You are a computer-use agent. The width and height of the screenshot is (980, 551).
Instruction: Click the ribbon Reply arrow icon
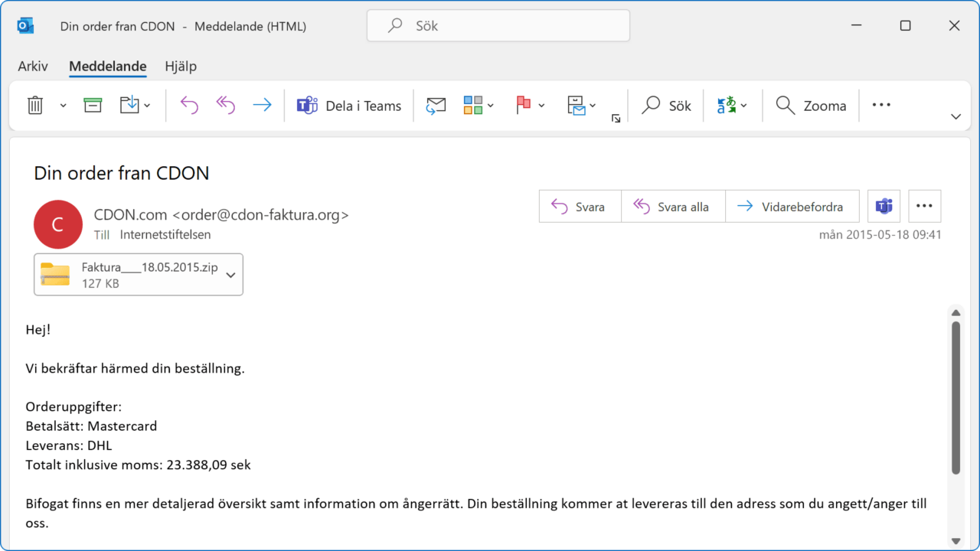[x=189, y=106]
